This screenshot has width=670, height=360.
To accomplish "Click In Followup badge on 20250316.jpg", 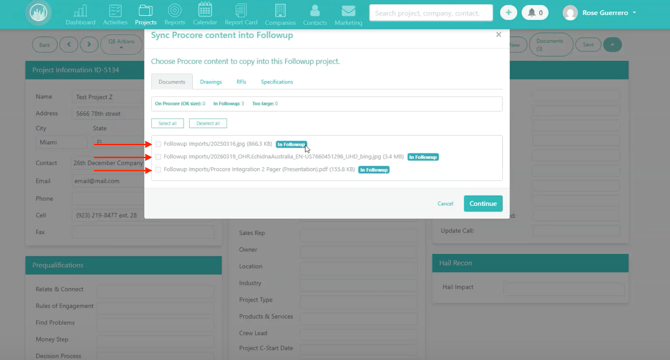I will (x=291, y=144).
